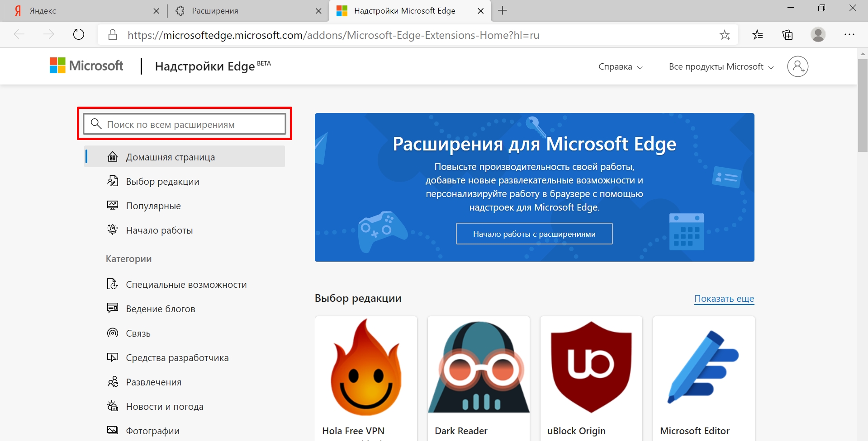The height and width of the screenshot is (441, 868).
Task: Open the Microsoft Editor card
Action: tap(704, 379)
